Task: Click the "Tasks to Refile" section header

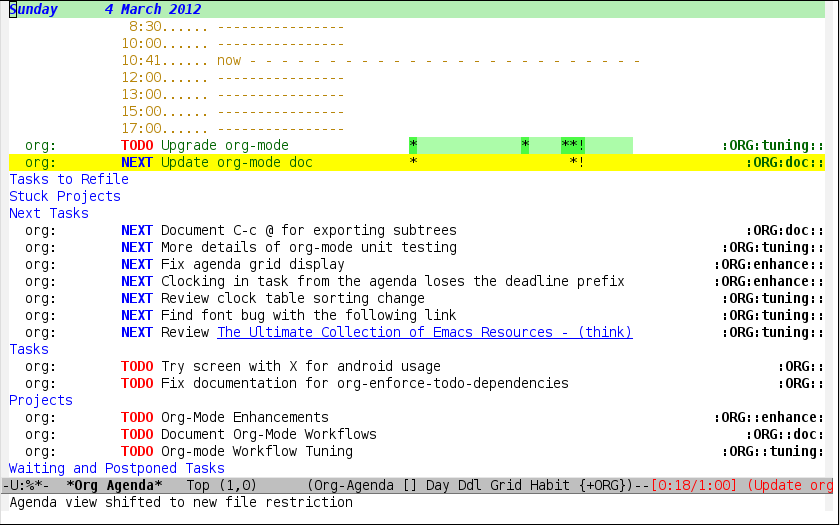Action: pos(69,179)
